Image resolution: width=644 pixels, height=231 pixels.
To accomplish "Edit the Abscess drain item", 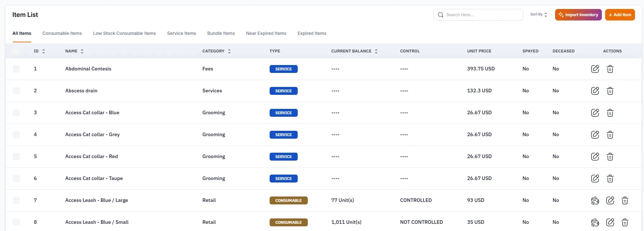I will [595, 91].
